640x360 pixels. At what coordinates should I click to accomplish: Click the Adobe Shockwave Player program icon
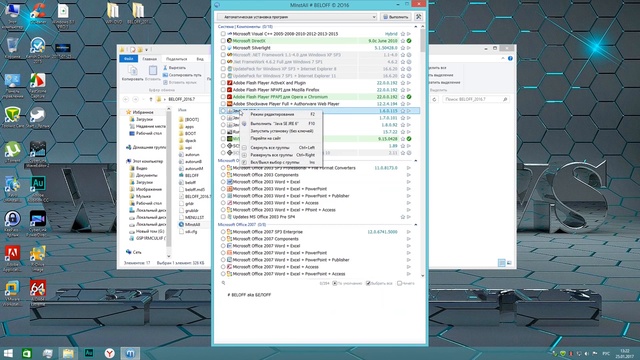229,104
